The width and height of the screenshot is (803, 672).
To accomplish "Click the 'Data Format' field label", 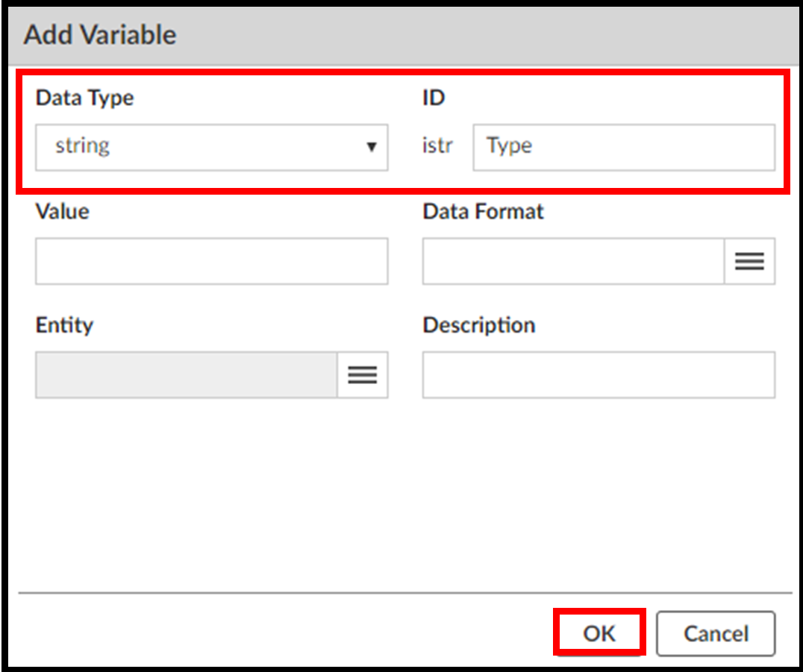I will pyautogui.click(x=484, y=211).
